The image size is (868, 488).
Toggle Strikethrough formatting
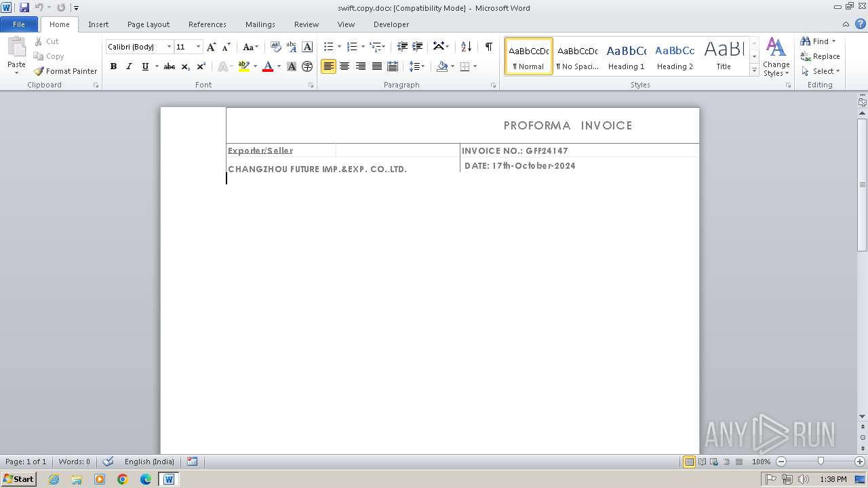coord(170,66)
